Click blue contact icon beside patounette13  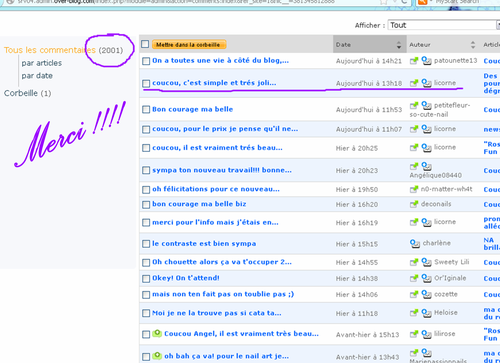click(426, 61)
